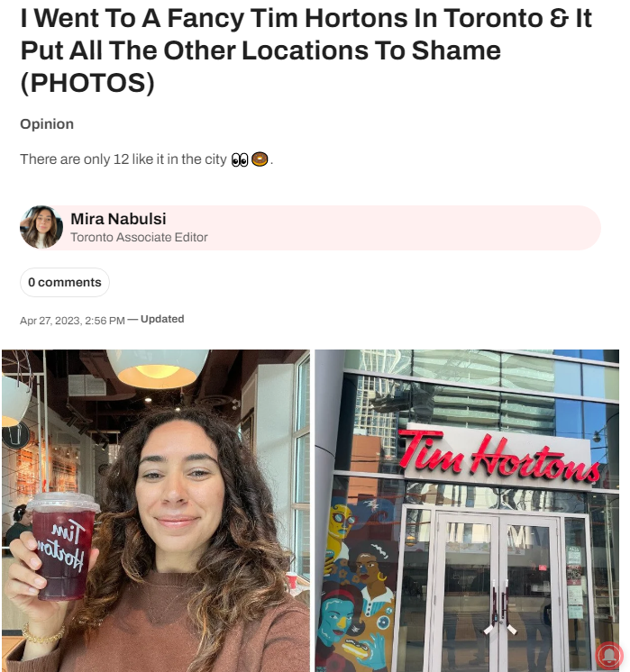
Task: Click the Apr 27, 2023 timestamp
Action: (72, 321)
